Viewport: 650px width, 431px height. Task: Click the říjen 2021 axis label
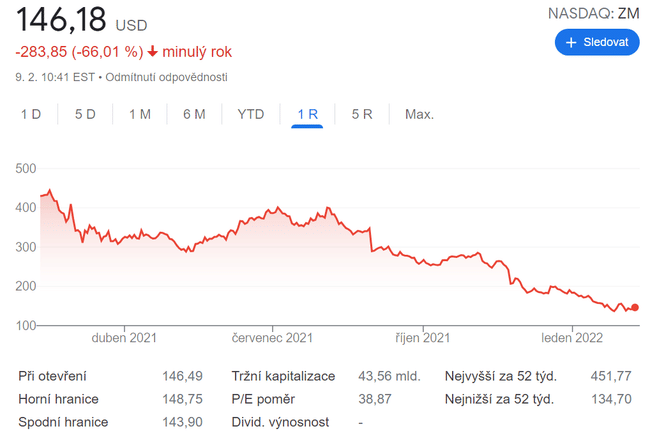422,339
